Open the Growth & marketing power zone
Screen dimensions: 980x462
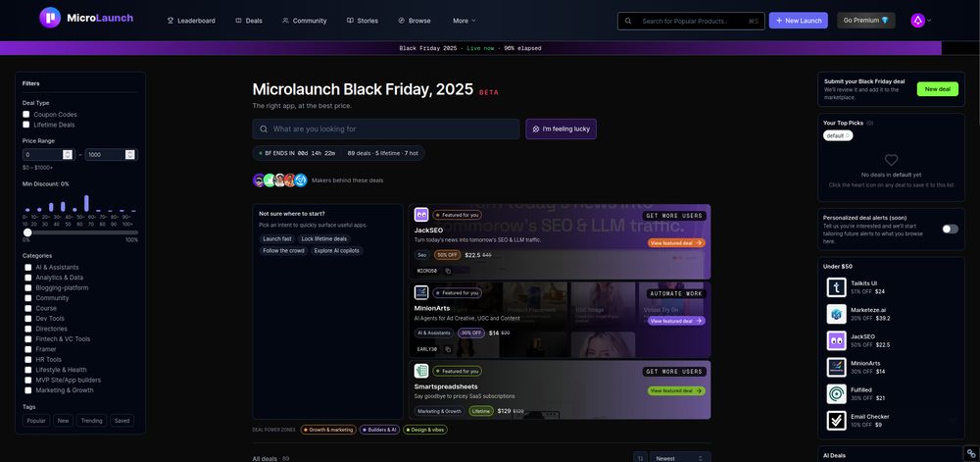click(x=328, y=430)
